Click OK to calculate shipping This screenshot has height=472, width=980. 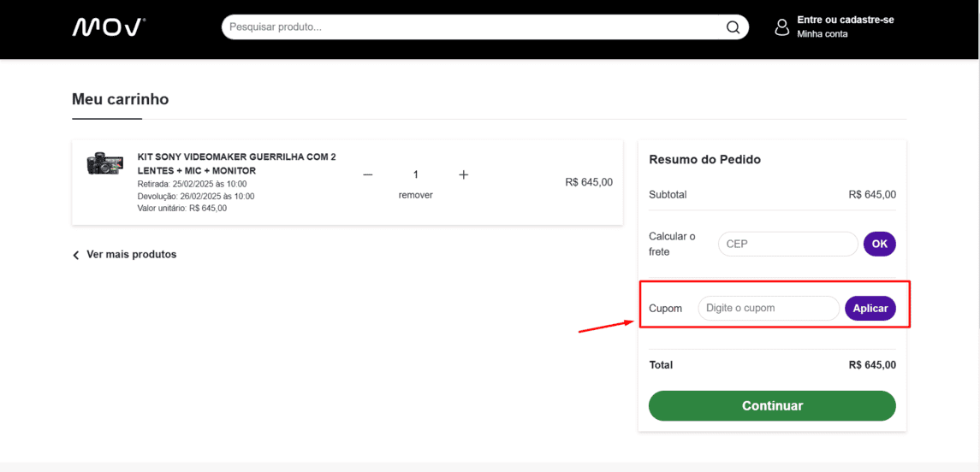879,244
